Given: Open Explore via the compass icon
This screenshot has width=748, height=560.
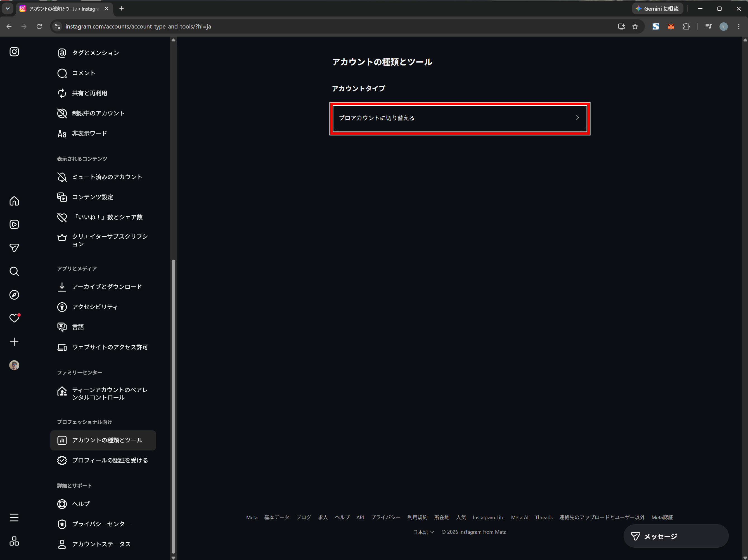Looking at the screenshot, I should pos(14,295).
